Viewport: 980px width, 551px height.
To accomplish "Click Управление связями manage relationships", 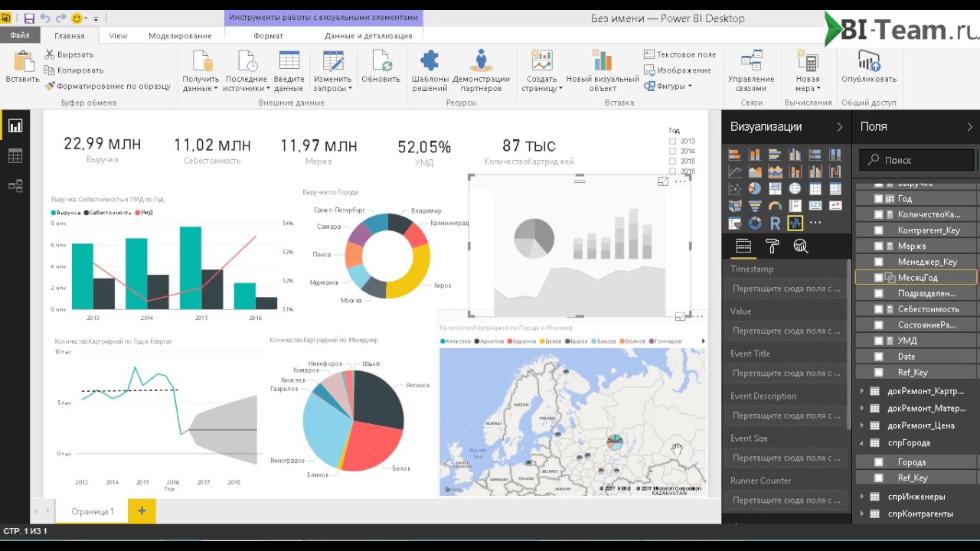I will [x=751, y=70].
